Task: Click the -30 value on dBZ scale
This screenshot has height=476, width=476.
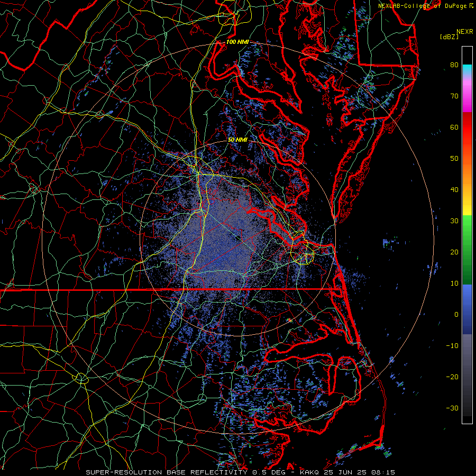Action: click(x=452, y=408)
